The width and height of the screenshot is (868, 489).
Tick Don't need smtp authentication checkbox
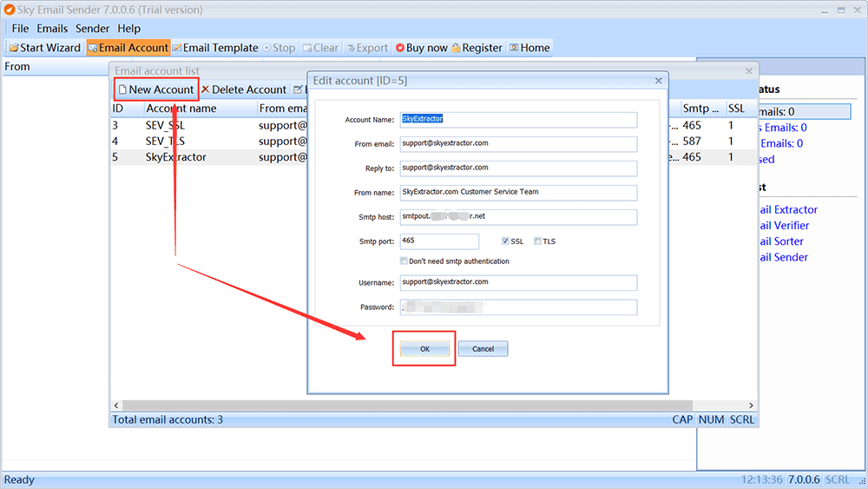(x=404, y=261)
